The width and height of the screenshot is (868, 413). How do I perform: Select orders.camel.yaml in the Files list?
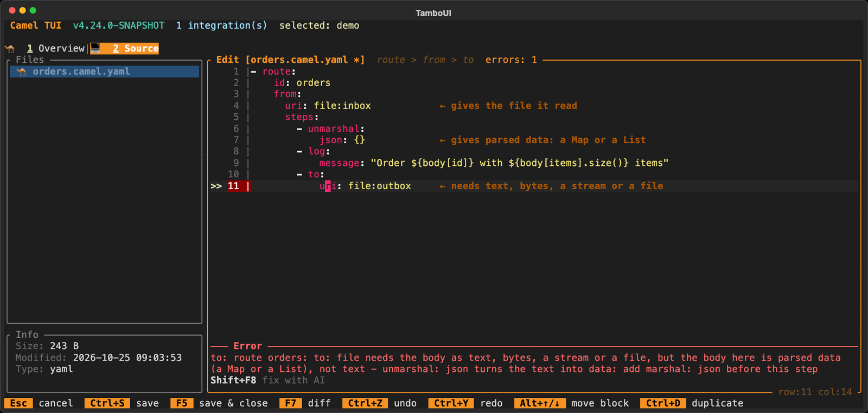[104, 72]
